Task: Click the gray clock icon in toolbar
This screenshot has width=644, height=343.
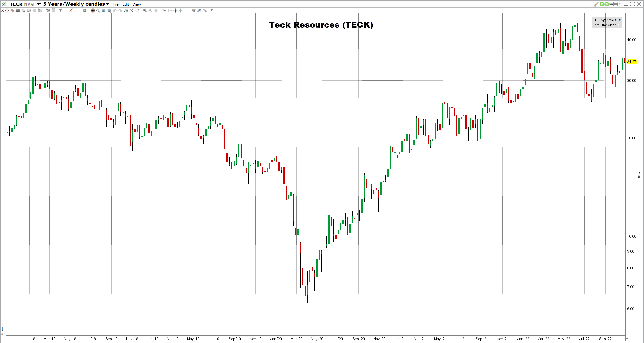Action: click(x=34, y=10)
